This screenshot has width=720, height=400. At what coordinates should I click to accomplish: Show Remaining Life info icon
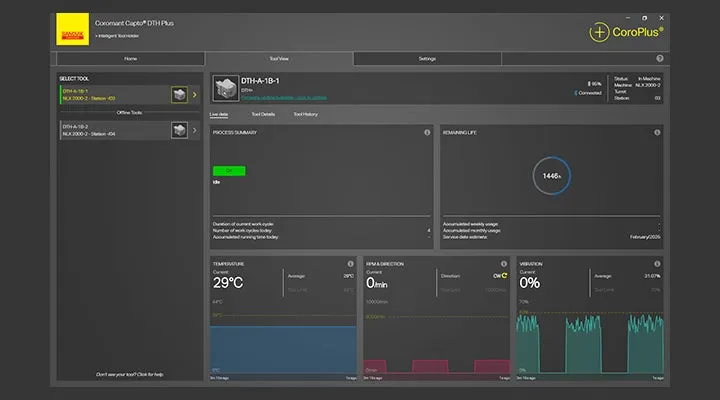point(657,132)
